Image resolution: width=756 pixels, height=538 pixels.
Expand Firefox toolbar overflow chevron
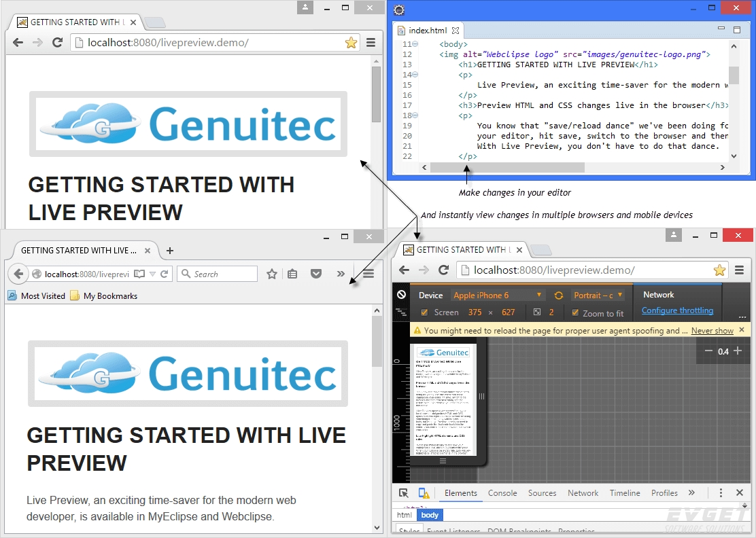(x=341, y=274)
